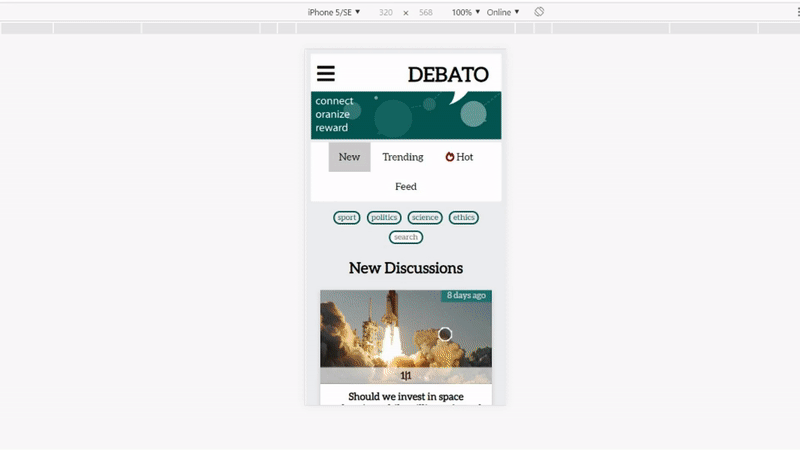
Task: Open the Hot tab
Action: coord(459,157)
